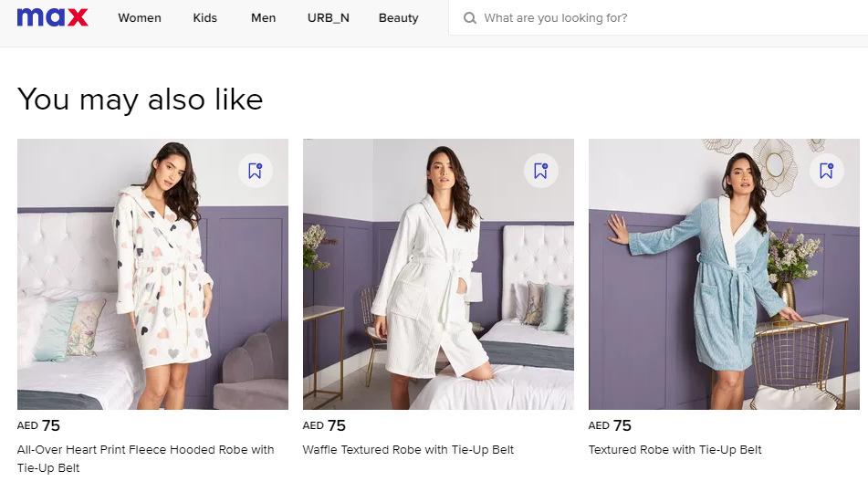
Task: Click the search magnifier icon
Action: pos(470,18)
